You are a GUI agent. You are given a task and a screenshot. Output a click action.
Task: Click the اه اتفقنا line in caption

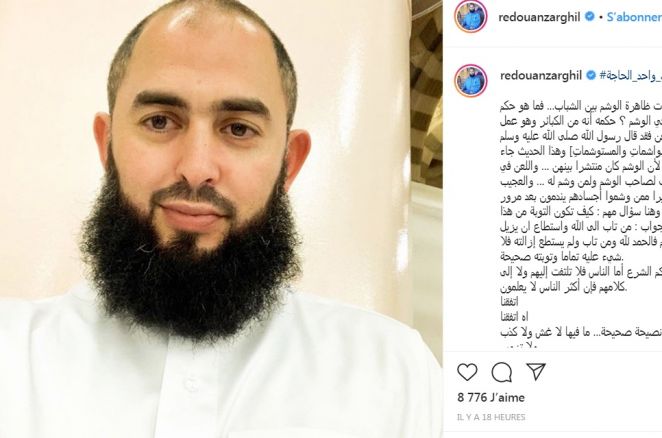point(514,317)
